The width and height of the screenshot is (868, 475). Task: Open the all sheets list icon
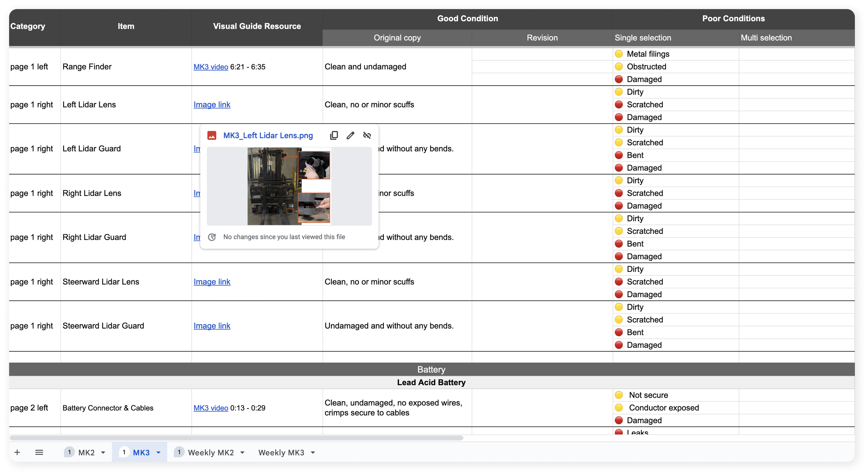39,452
